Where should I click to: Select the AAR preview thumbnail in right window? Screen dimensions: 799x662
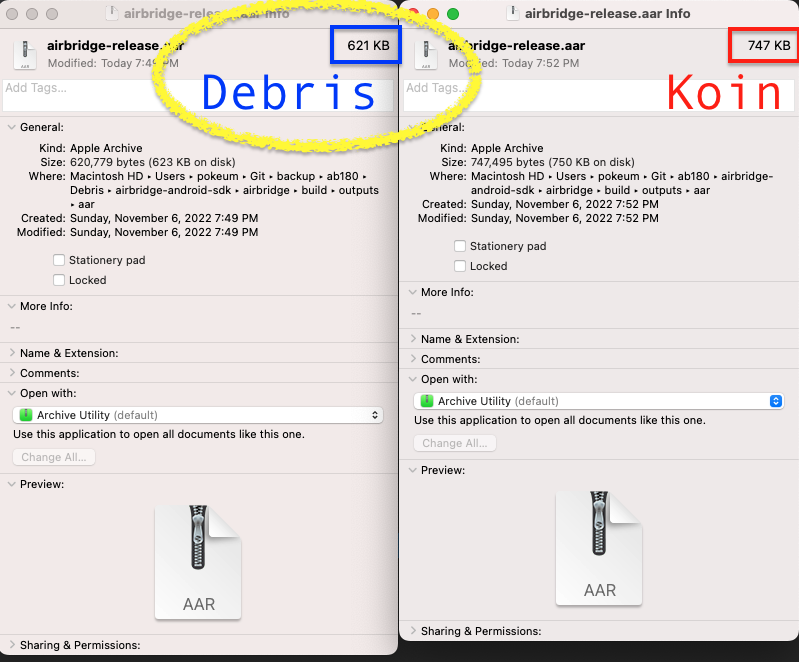(599, 548)
